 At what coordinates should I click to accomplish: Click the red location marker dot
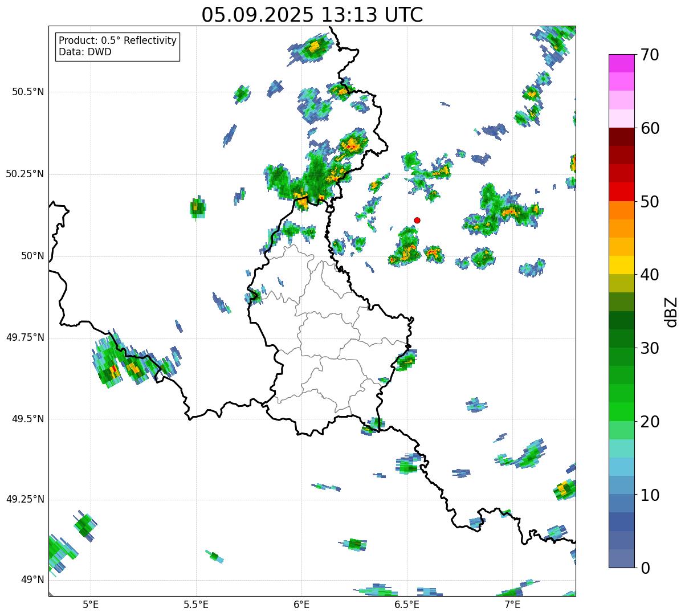417,220
